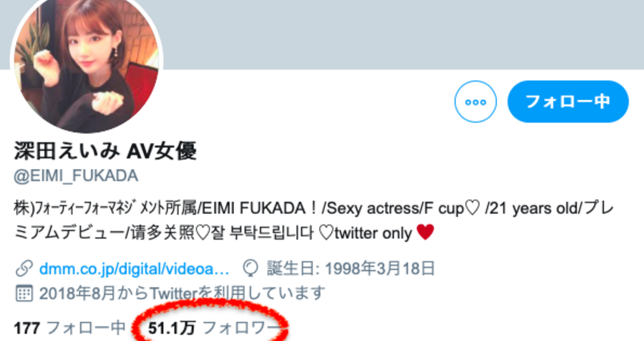Click the 'twitter only' text in bio
Screen dimensions: 644x341
(x=374, y=233)
